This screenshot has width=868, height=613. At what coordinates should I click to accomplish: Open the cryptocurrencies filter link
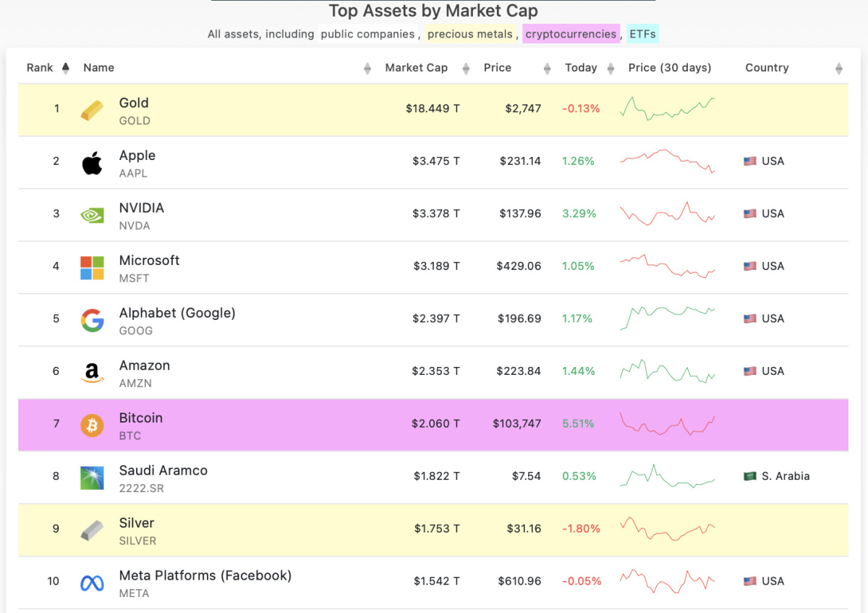[x=571, y=34]
